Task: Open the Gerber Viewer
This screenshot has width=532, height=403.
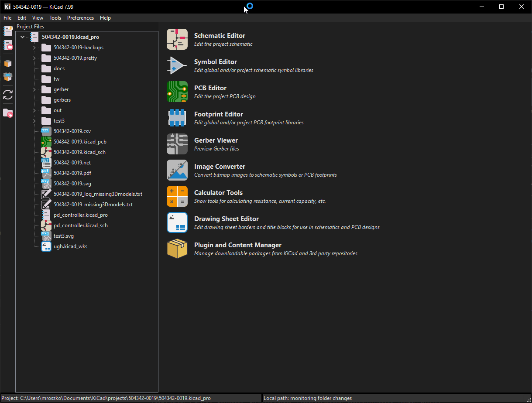Action: coord(216,140)
